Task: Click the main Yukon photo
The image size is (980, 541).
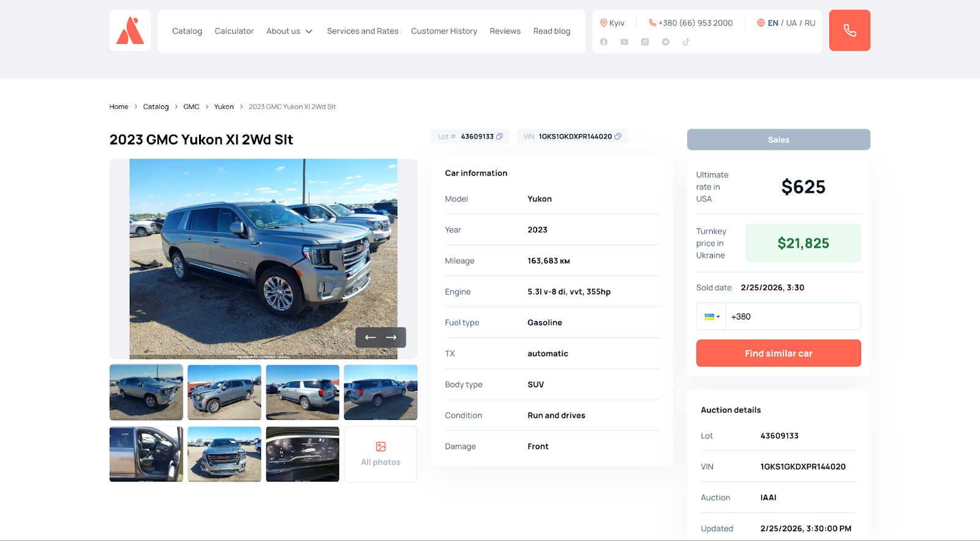Action: 263,259
